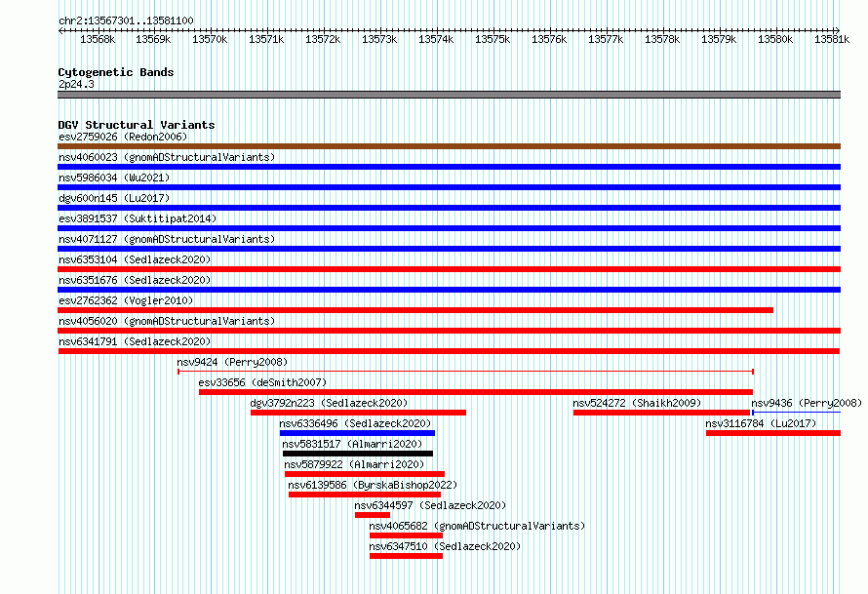Viewport: 868px width, 594px height.
Task: Open the nsv6344597 (Sedlazeck2020) label
Action: coord(430,505)
